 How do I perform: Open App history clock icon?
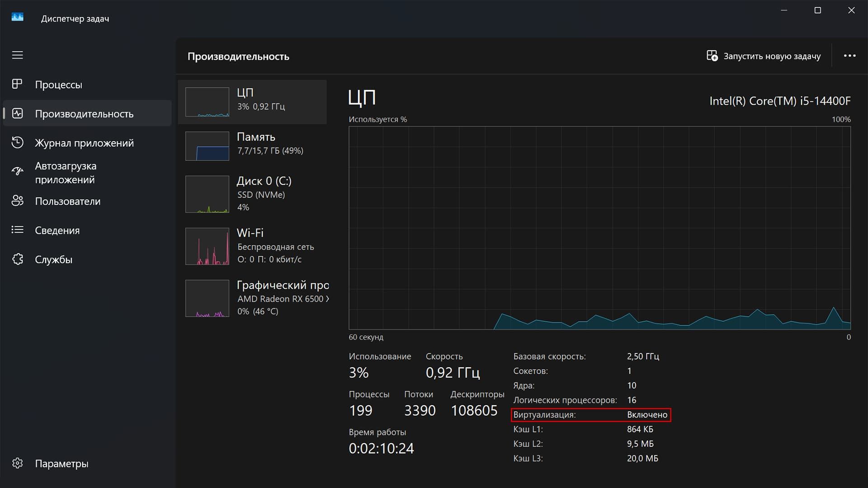pyautogui.click(x=17, y=143)
